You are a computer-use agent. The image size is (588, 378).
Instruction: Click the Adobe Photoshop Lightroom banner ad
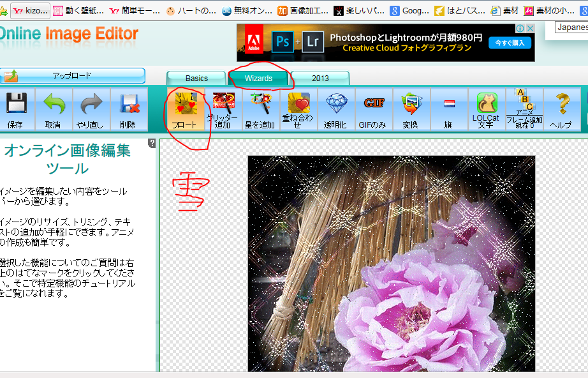385,43
